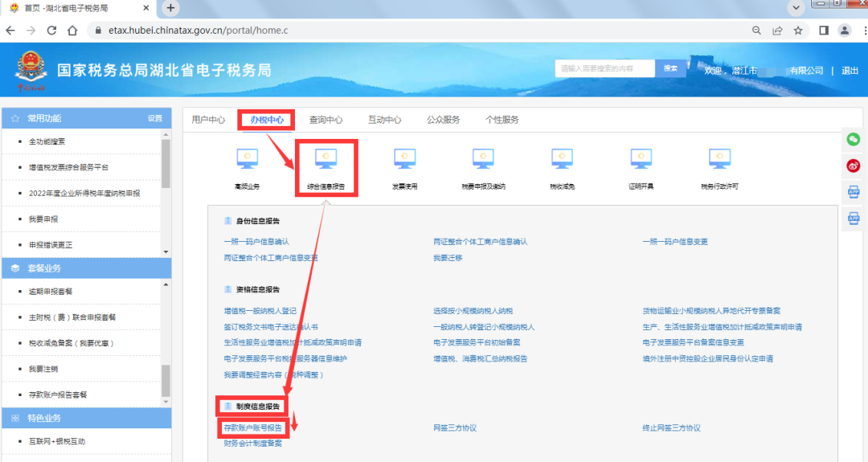The width and height of the screenshot is (868, 462).
Task: Open browser zoom magnifier icon in address bar
Action: coord(756,31)
